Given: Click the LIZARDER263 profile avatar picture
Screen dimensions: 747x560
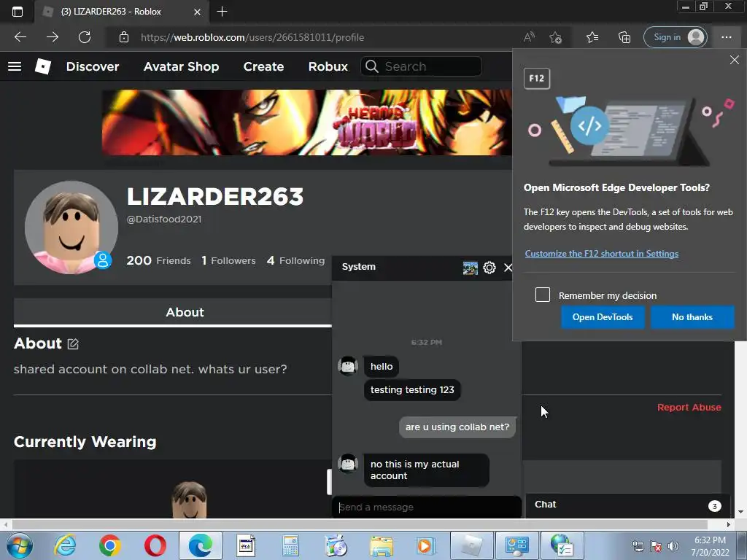Looking at the screenshot, I should click(71, 227).
